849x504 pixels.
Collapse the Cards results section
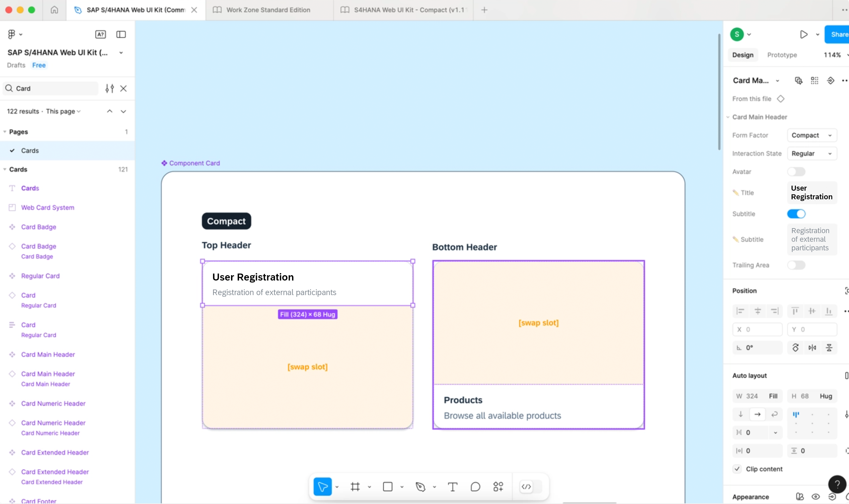[x=5, y=169]
